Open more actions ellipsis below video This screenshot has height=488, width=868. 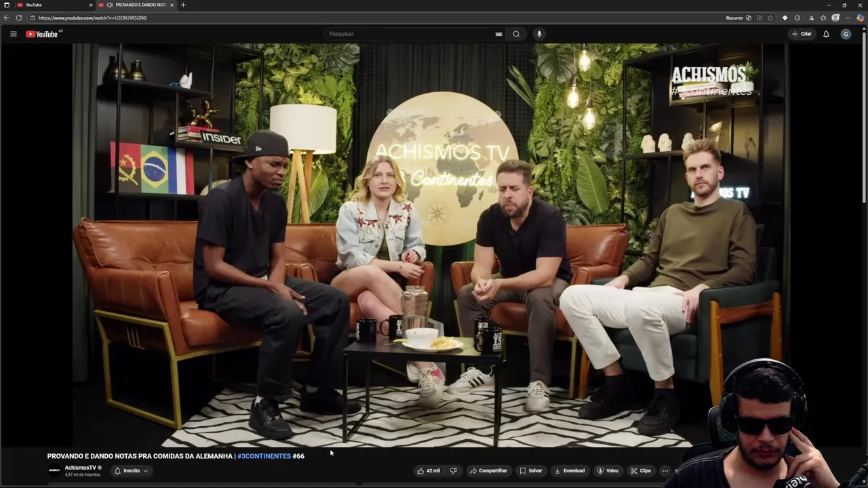pos(665,470)
